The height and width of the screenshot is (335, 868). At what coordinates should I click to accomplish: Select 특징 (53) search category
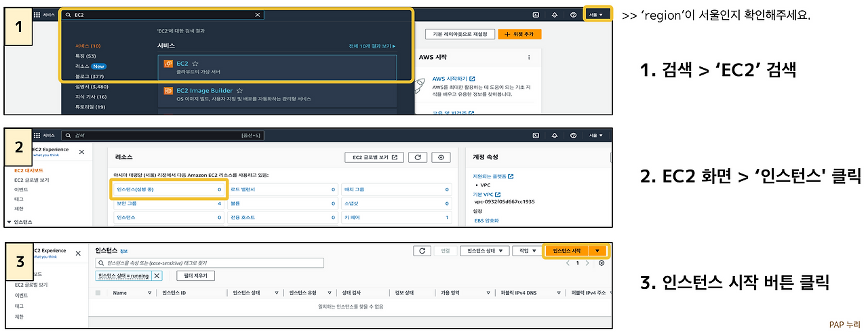point(85,56)
